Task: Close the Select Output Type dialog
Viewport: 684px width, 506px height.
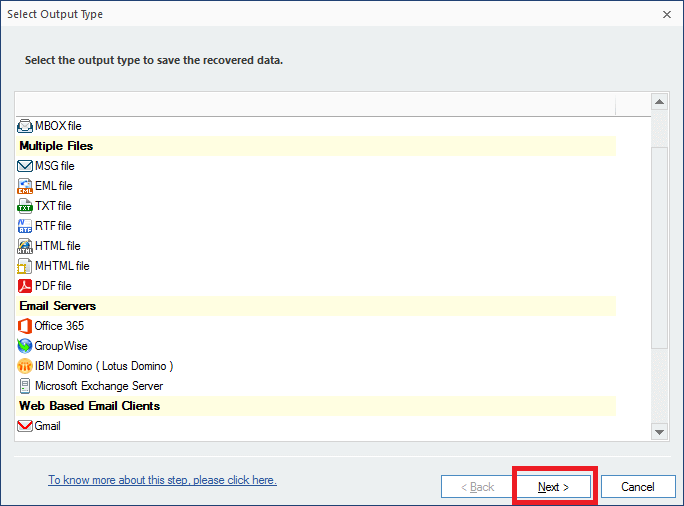Action: (x=667, y=14)
